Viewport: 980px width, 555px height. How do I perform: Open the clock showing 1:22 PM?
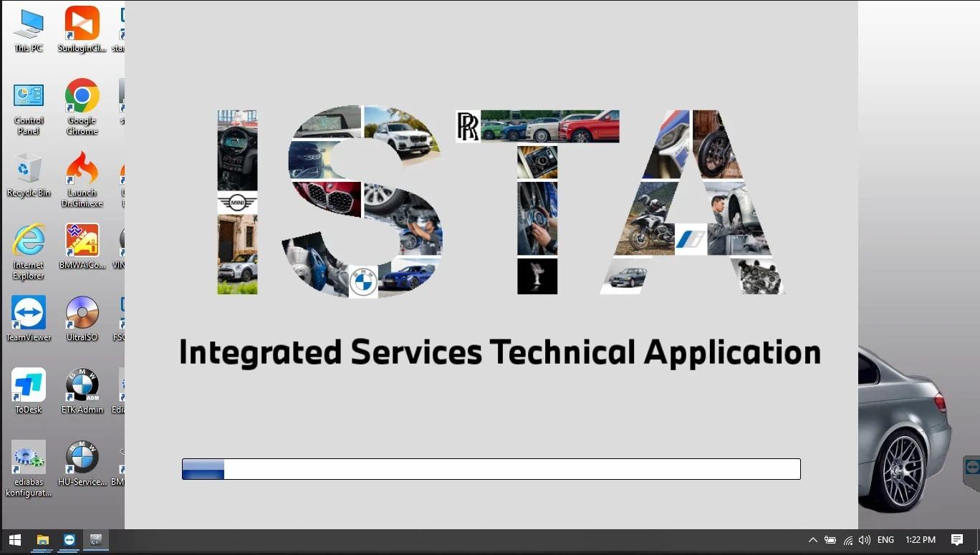tap(921, 540)
